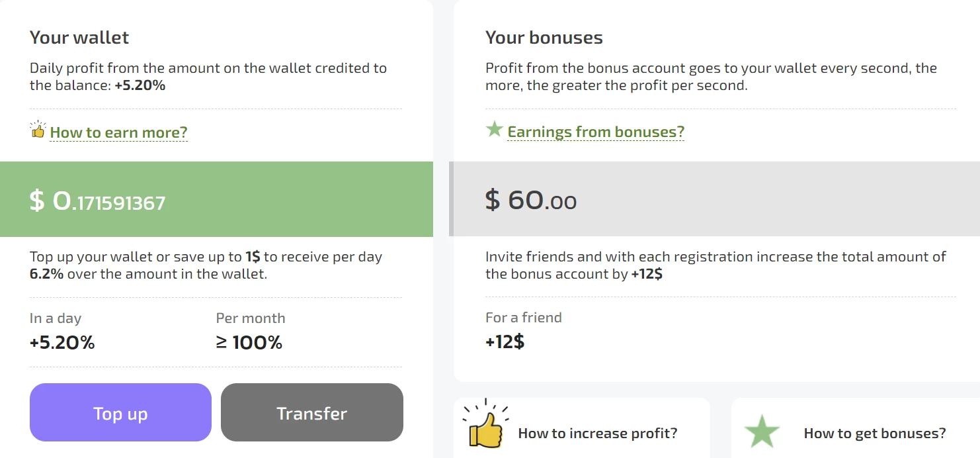Open the How to get bonuses card

(856, 428)
